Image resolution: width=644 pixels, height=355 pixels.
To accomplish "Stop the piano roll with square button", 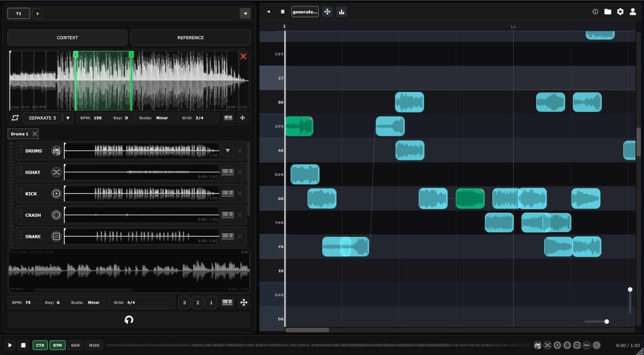I will pos(282,11).
